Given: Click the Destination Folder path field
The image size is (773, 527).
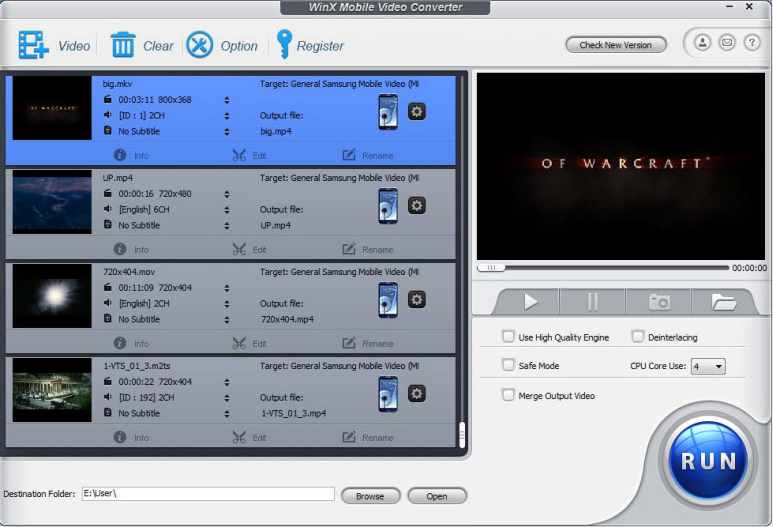Looking at the screenshot, I should pos(208,493).
